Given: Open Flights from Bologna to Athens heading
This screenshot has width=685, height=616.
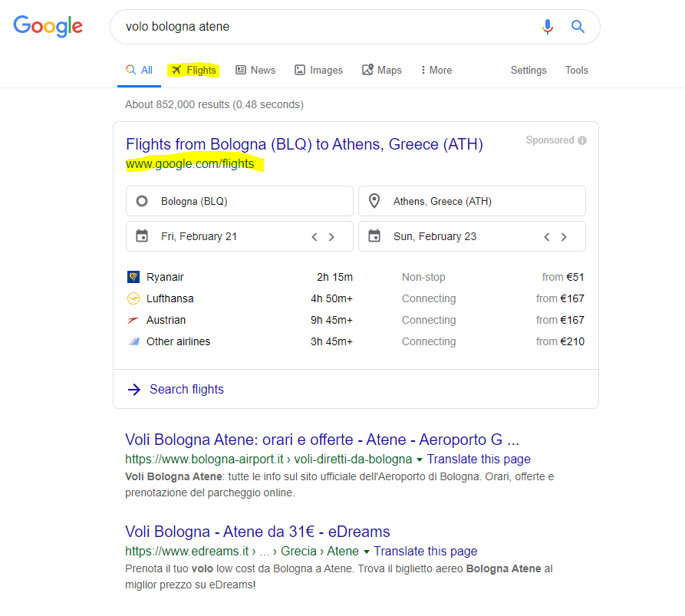Looking at the screenshot, I should 304,144.
